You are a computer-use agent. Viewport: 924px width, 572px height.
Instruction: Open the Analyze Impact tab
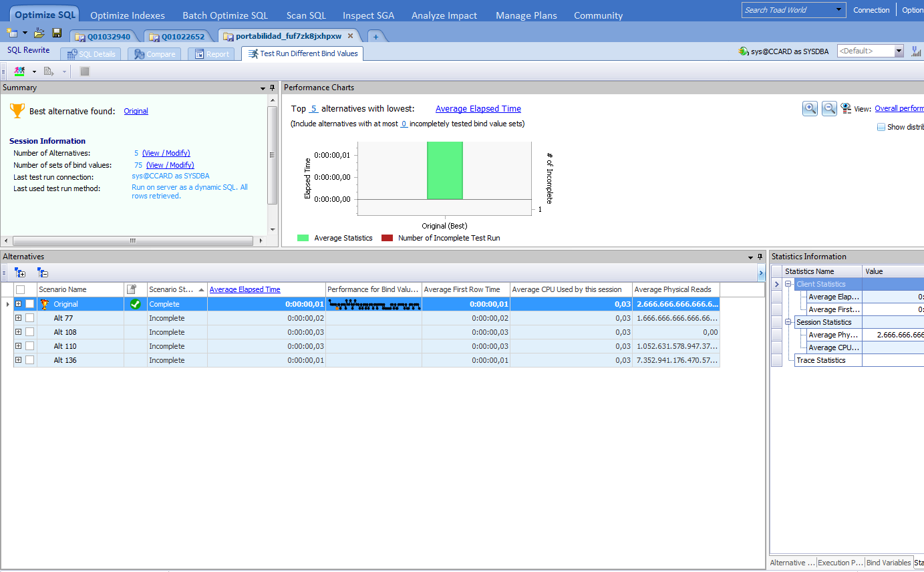(x=444, y=15)
